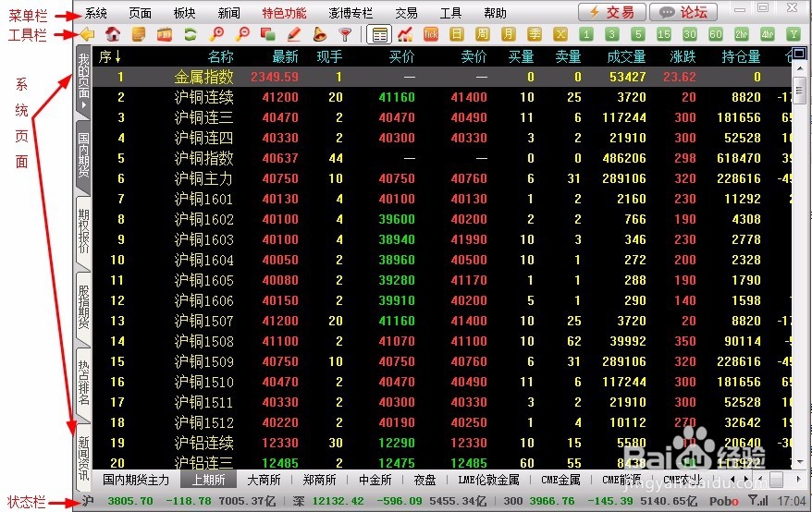Click the 交易 button with lightning icon

[x=612, y=12]
